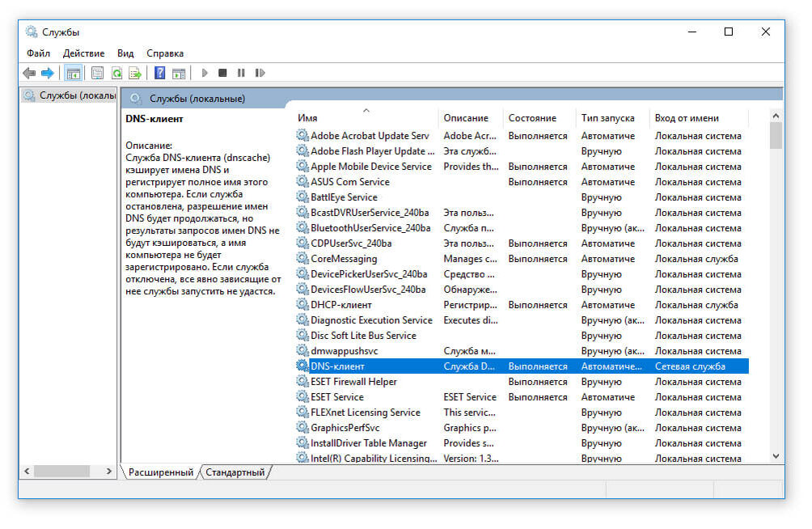The width and height of the screenshot is (812, 529).
Task: Sort by the Описание column header
Action: 471,117
